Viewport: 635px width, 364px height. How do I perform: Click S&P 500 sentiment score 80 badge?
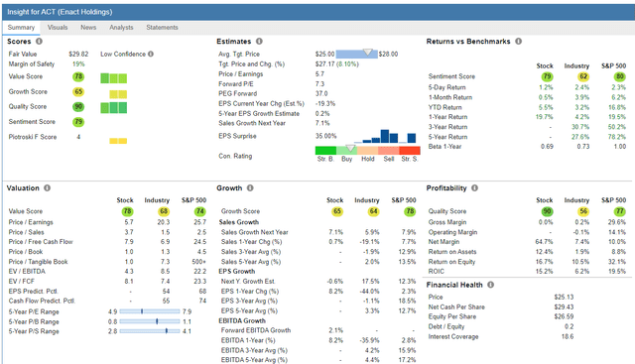tap(619, 76)
